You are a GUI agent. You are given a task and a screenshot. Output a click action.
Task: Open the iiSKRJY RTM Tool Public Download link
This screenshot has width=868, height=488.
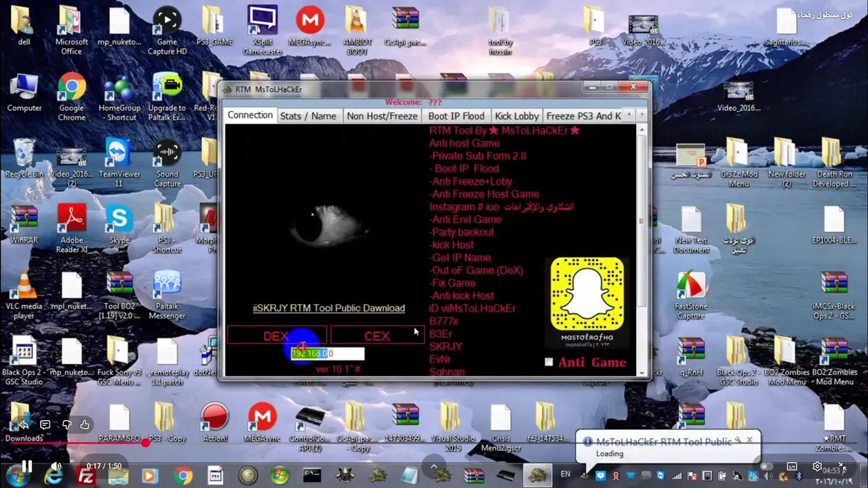tap(329, 308)
